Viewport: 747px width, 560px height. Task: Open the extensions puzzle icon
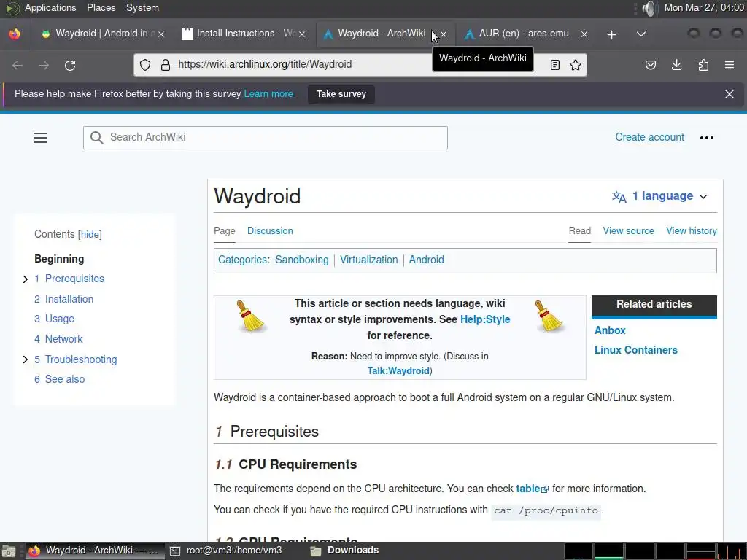point(703,65)
